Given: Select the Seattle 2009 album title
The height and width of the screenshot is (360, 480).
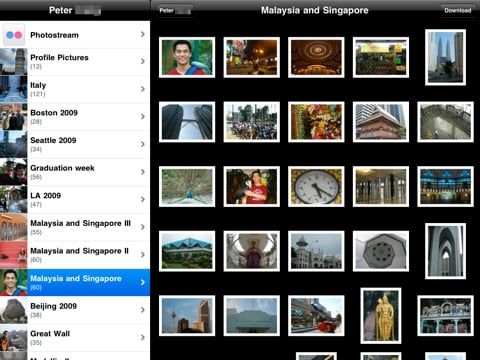Looking at the screenshot, I should click(53, 140).
